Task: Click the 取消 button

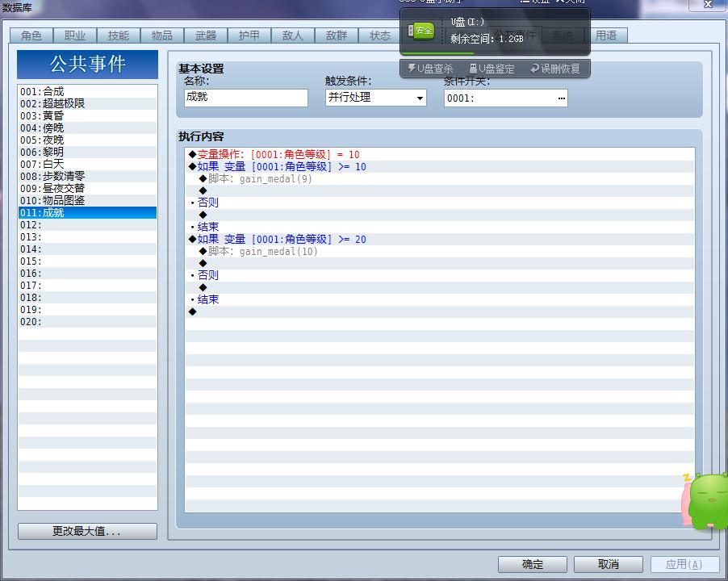Action: coord(609,564)
